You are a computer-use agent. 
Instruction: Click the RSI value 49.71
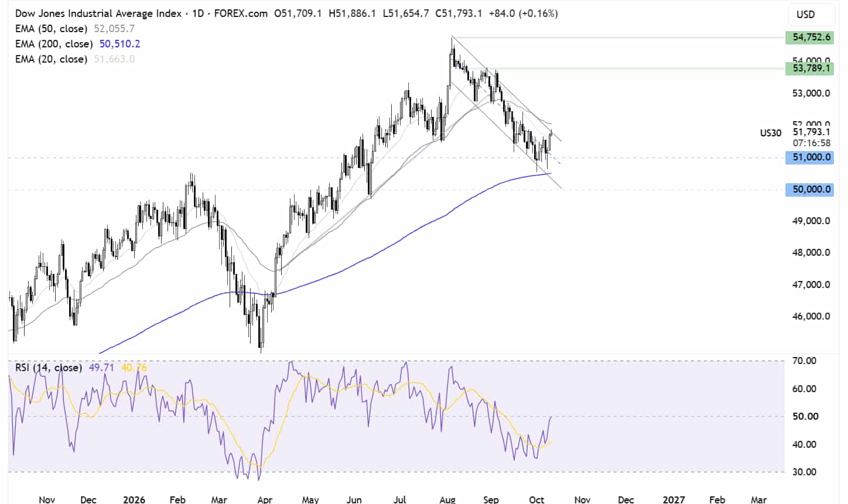100,368
